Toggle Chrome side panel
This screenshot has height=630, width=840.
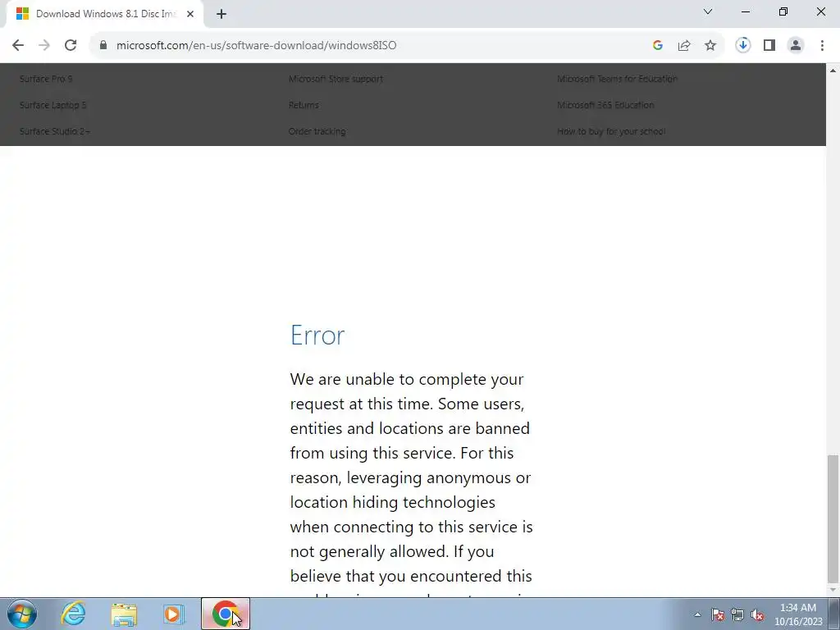click(x=769, y=46)
